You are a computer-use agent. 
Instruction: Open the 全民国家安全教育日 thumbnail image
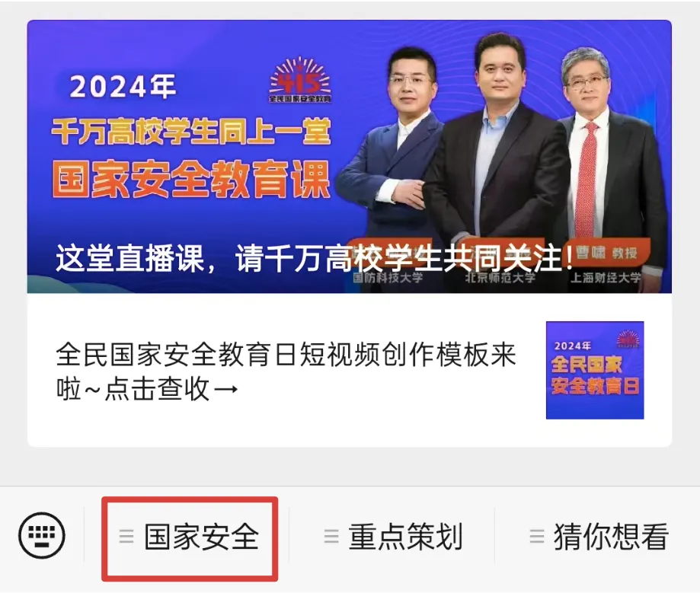(595, 370)
